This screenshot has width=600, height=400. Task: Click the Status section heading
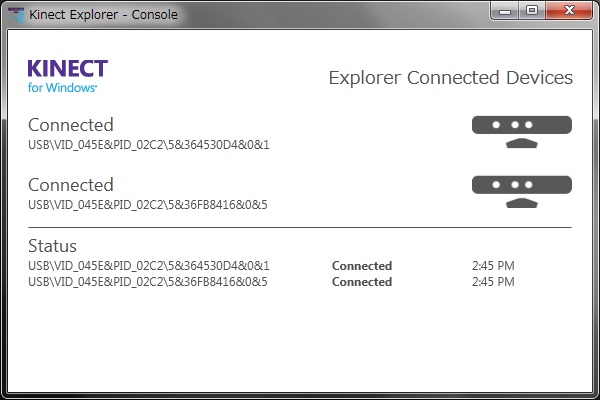point(53,246)
